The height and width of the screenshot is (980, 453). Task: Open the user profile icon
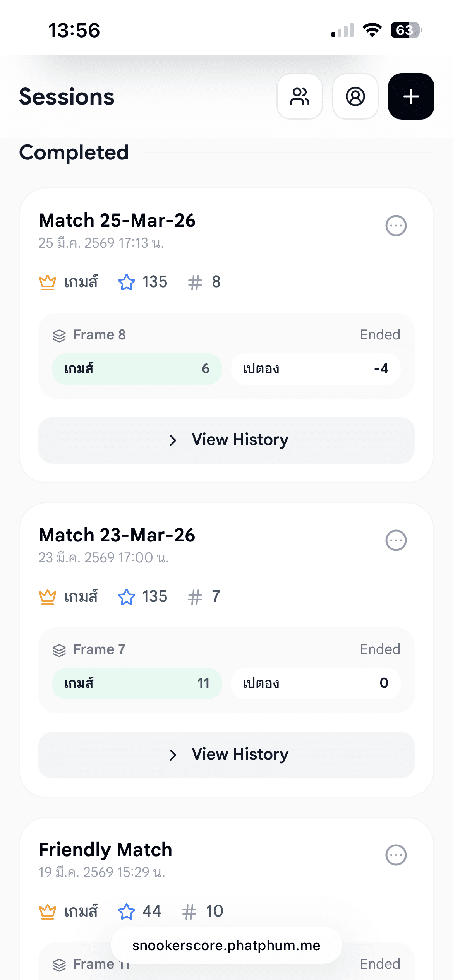coord(355,96)
